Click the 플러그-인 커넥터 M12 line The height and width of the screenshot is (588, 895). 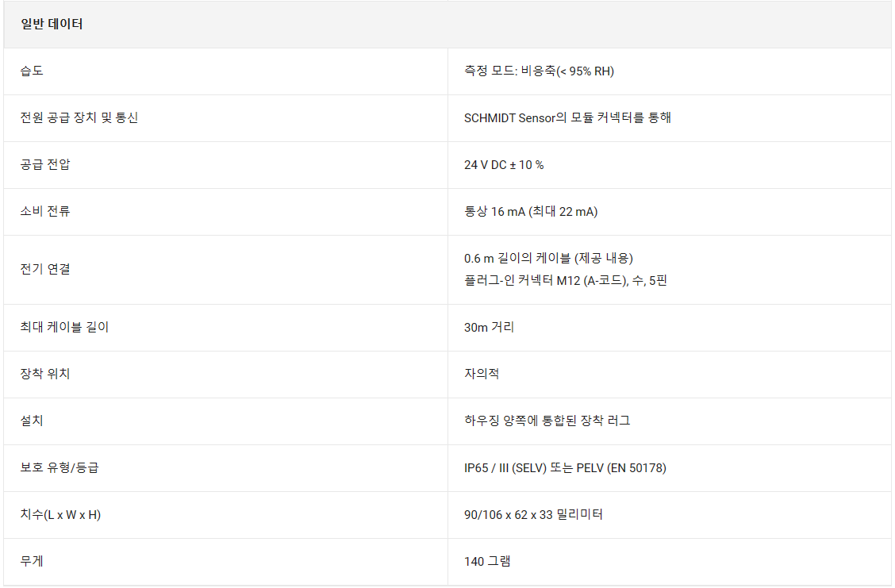[x=565, y=281]
